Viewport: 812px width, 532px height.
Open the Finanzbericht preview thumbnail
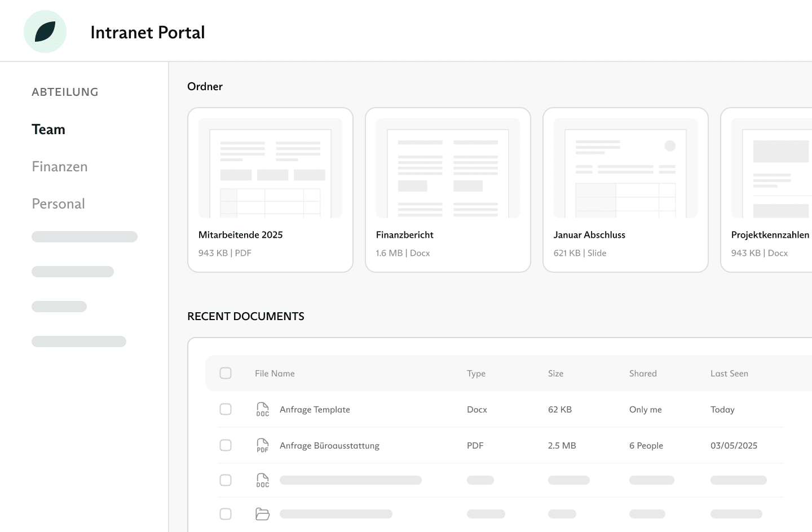[448, 168]
